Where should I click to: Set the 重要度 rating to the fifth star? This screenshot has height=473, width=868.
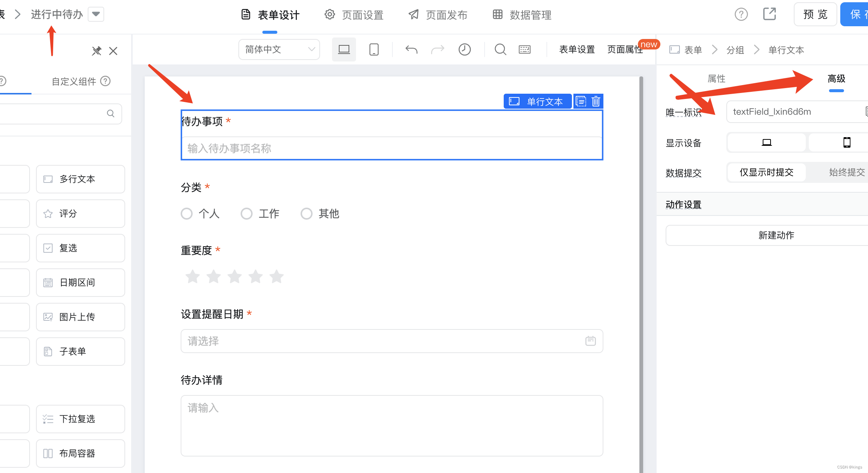(277, 277)
